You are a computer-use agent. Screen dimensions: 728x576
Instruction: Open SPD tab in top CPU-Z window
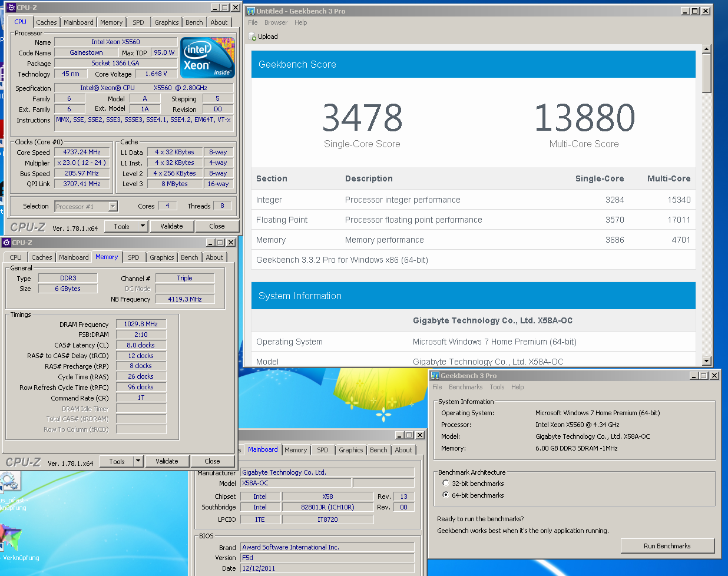click(x=138, y=22)
